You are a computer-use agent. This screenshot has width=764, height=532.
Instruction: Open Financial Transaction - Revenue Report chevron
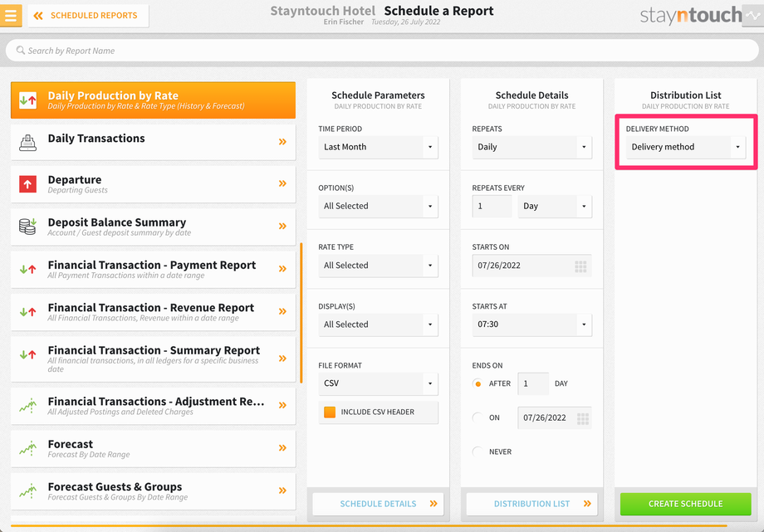coord(282,311)
